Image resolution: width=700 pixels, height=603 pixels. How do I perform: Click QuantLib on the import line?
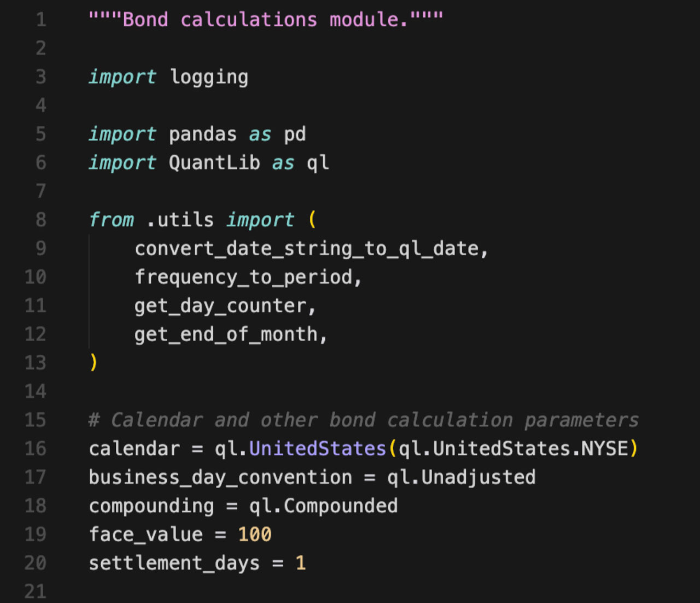[214, 163]
